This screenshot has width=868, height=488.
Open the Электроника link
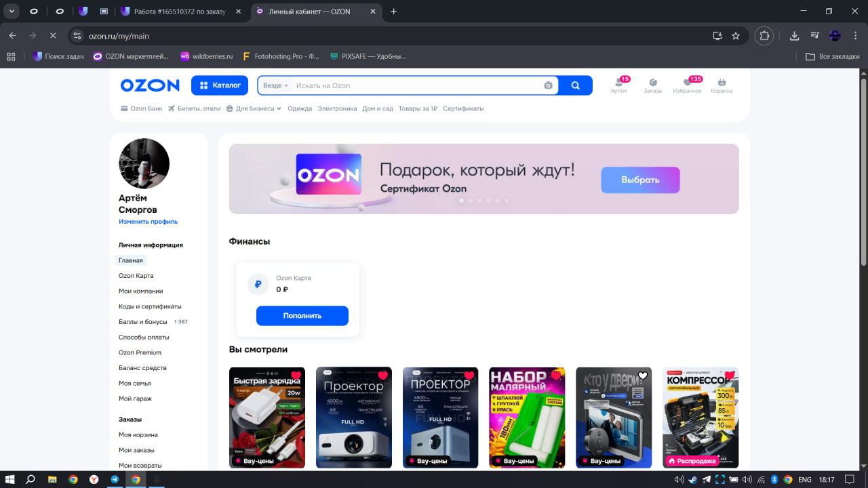coord(337,108)
